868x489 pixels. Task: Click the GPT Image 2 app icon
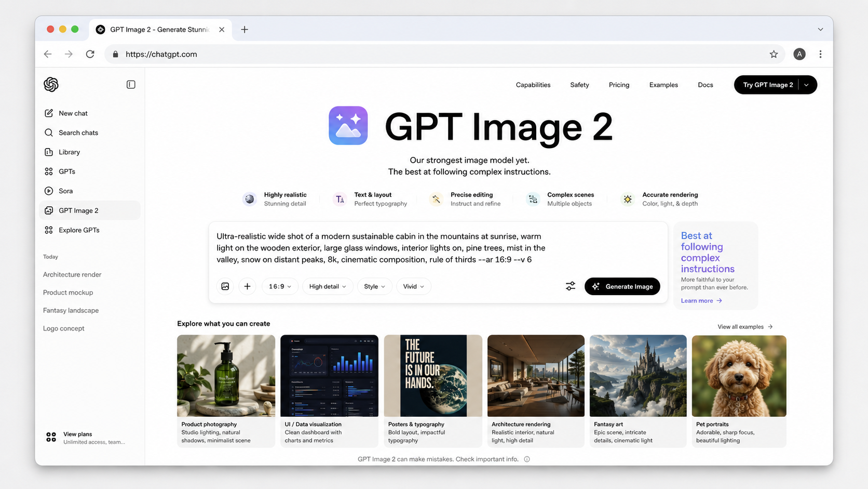click(348, 126)
